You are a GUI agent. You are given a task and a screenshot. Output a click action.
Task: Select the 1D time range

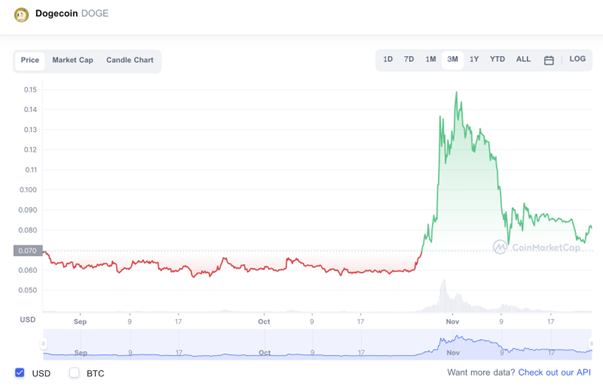pos(388,60)
